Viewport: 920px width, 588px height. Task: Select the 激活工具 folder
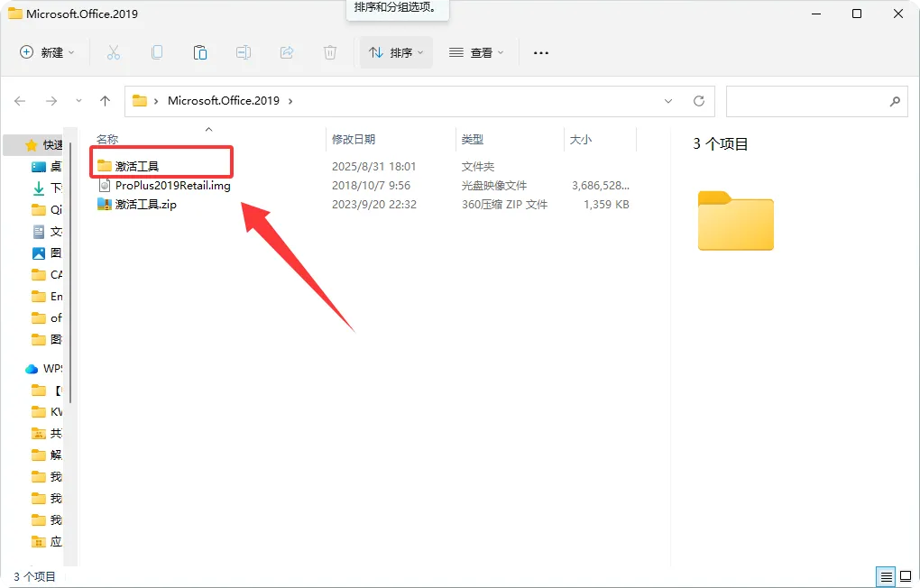(137, 166)
